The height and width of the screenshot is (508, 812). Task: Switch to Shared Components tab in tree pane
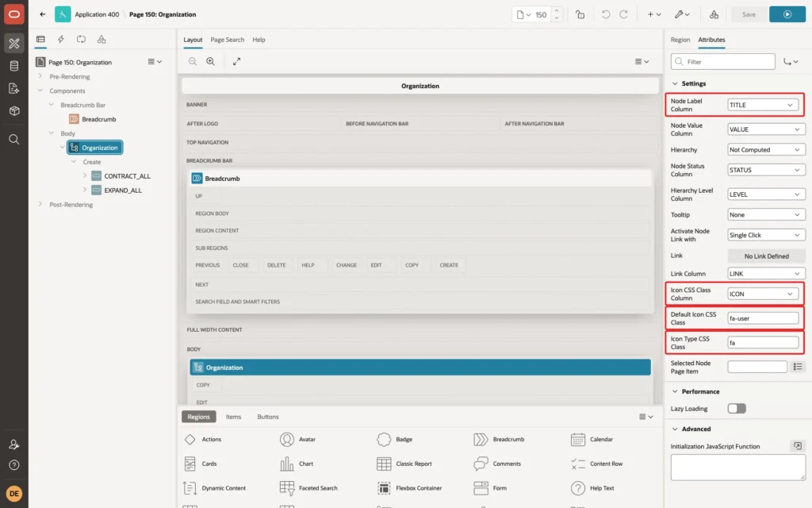(101, 40)
